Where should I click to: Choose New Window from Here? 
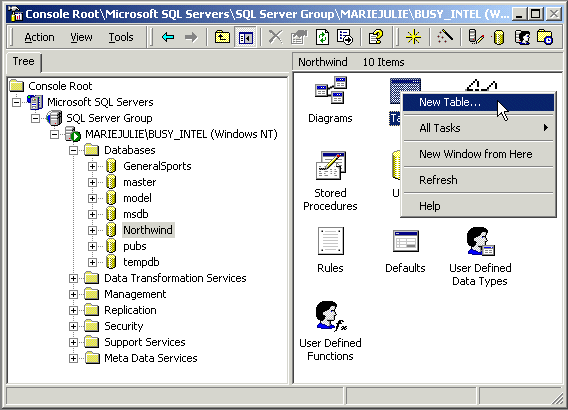478,154
